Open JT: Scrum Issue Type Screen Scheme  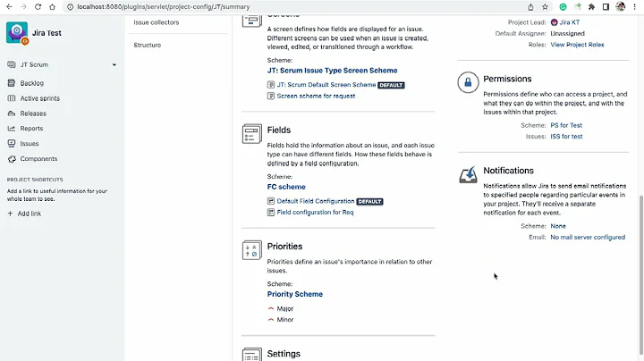(332, 71)
